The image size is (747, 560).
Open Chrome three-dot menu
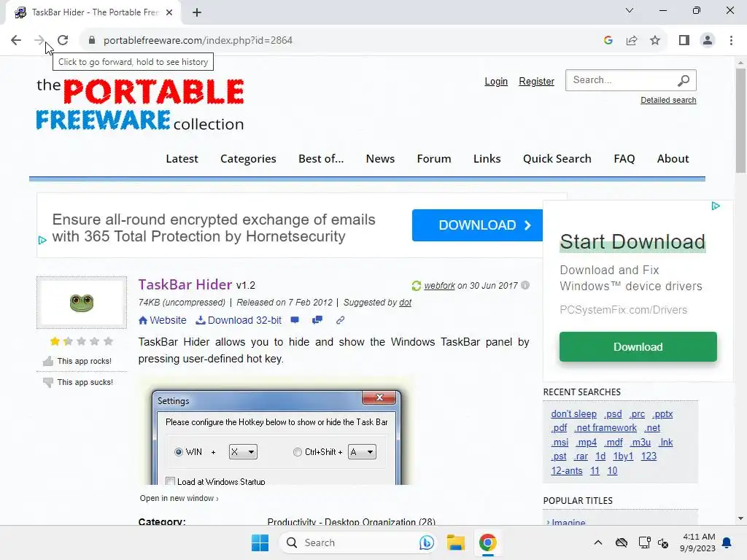click(x=731, y=41)
